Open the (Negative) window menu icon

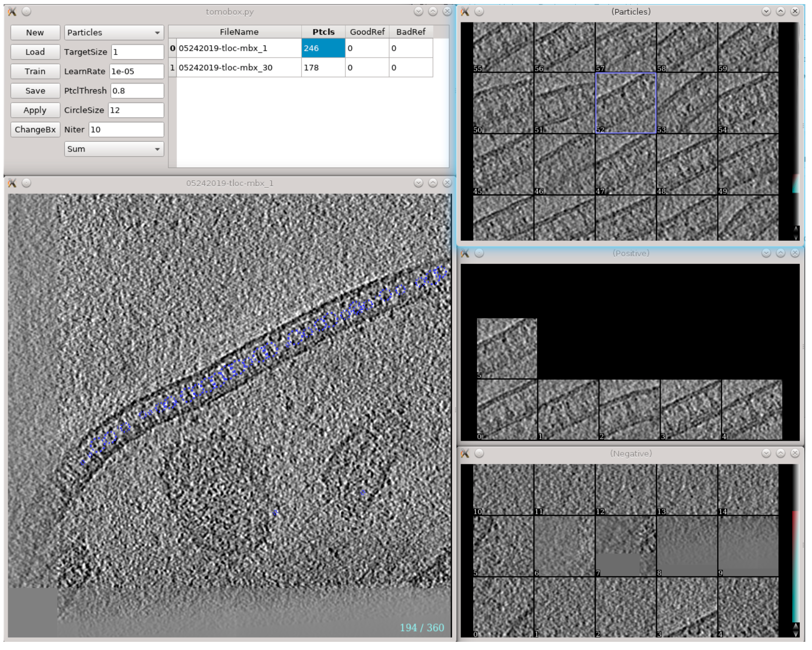pyautogui.click(x=465, y=454)
